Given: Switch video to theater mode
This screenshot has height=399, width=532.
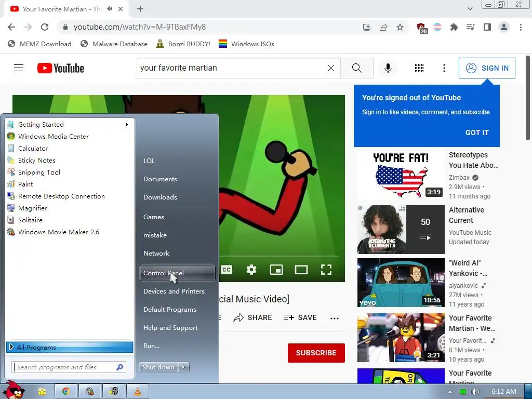Looking at the screenshot, I should 301,270.
